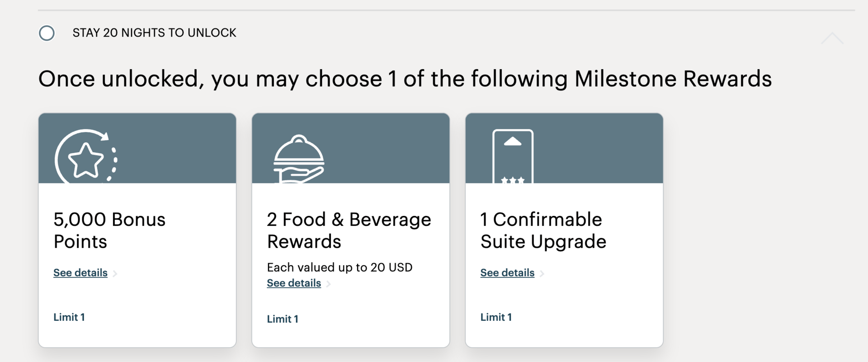Click the three stars on the suite door icon
The width and height of the screenshot is (868, 362).
coord(514,179)
